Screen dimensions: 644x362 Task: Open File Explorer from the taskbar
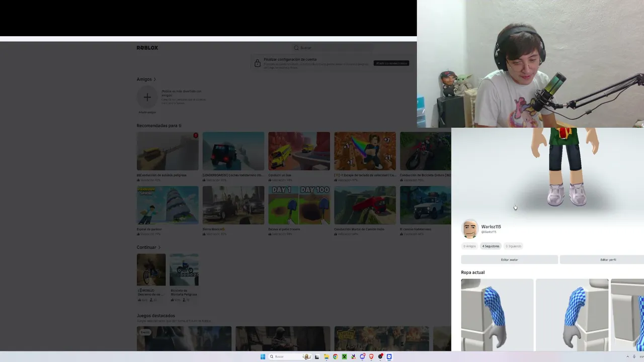(x=326, y=356)
